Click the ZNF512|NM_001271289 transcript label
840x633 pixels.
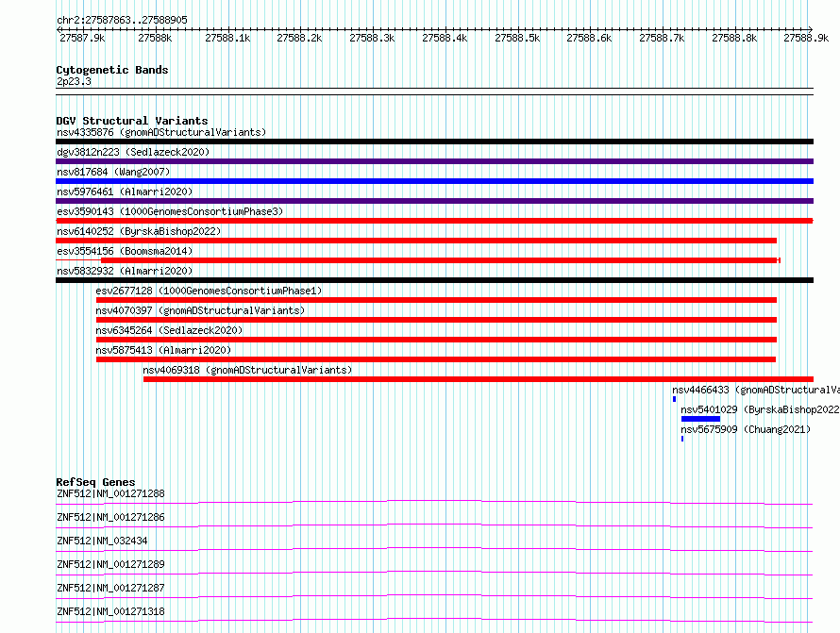coord(110,564)
